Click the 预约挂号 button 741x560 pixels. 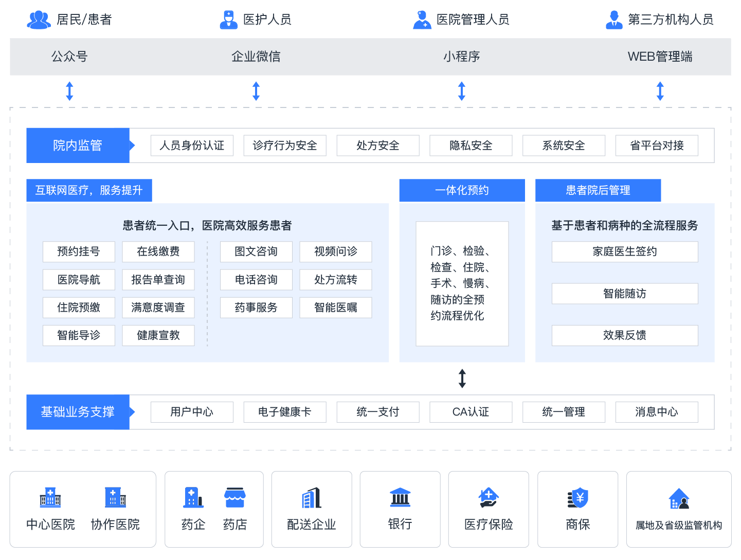[x=79, y=251]
